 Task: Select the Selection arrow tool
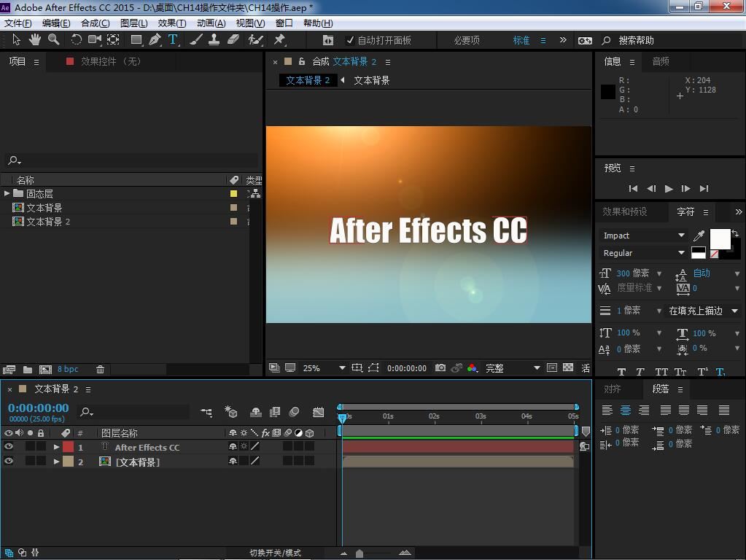pyautogui.click(x=16, y=40)
